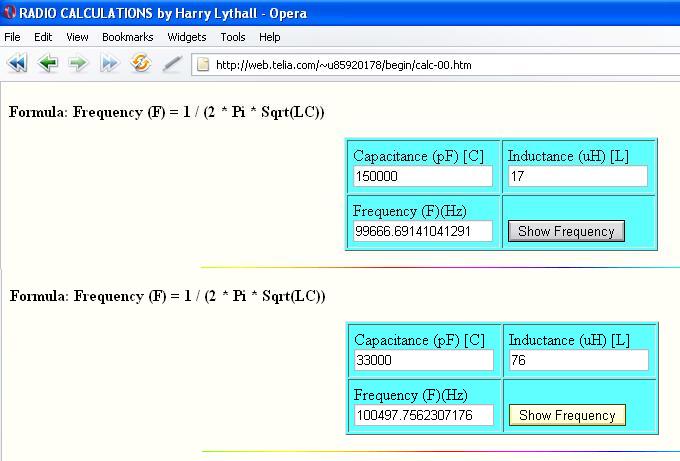Click the 'Capacitance (pF) [C]' label in the first calculator
Viewport: 680px width, 461px height.
tap(418, 156)
